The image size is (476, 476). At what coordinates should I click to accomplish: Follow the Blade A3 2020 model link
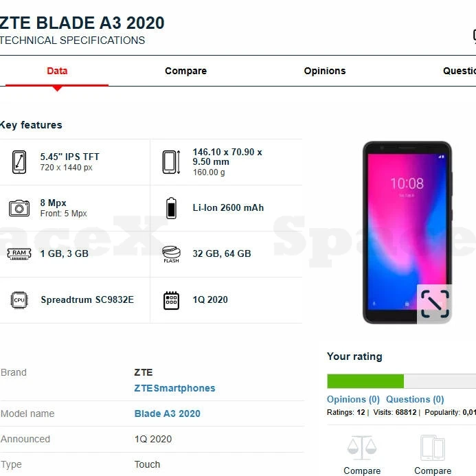(x=167, y=413)
